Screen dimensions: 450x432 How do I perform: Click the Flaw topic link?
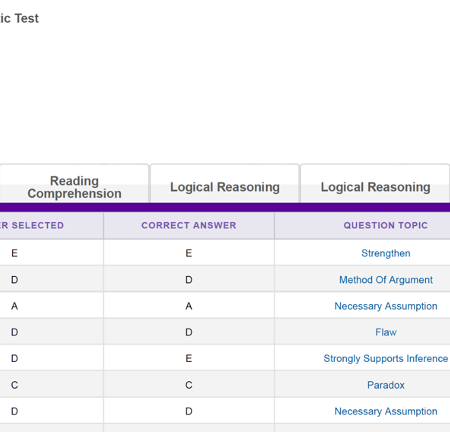point(386,332)
